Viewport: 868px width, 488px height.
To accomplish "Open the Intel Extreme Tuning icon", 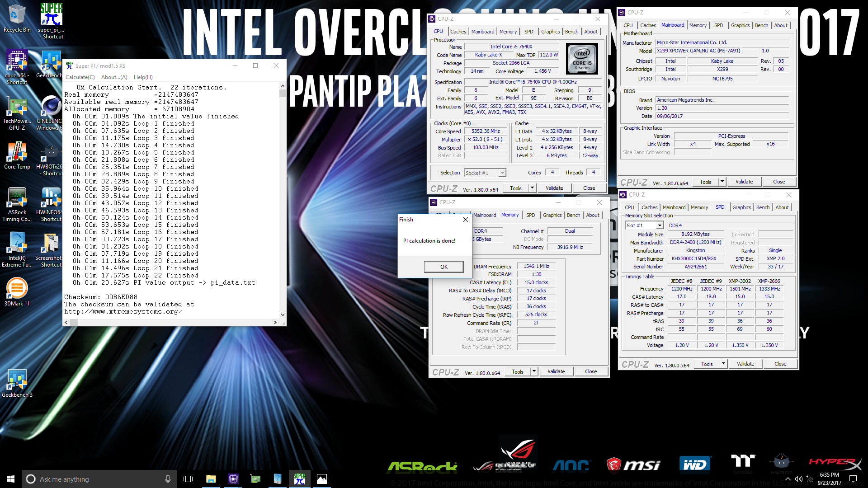I will tap(17, 250).
